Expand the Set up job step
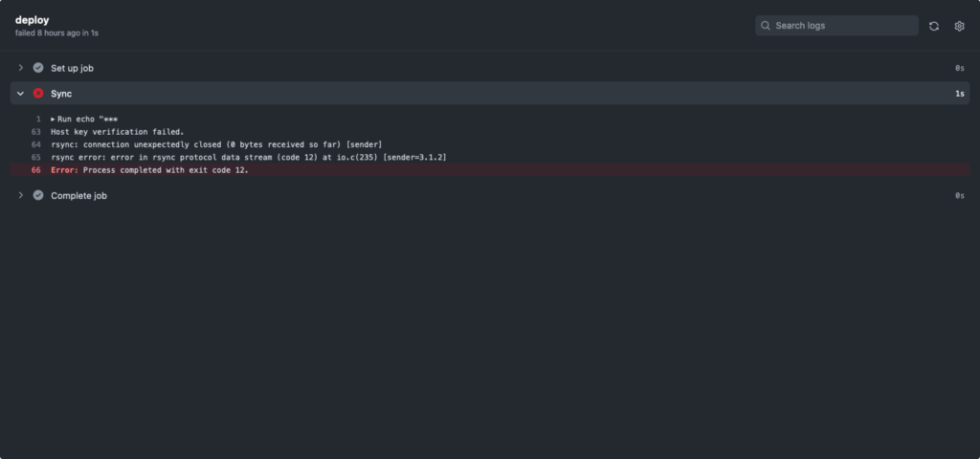 point(20,68)
